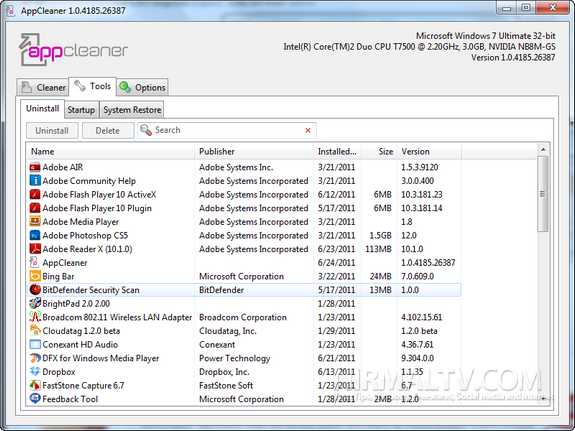This screenshot has width=575, height=431.
Task: Open the System Restore sub-tab
Action: tap(132, 110)
